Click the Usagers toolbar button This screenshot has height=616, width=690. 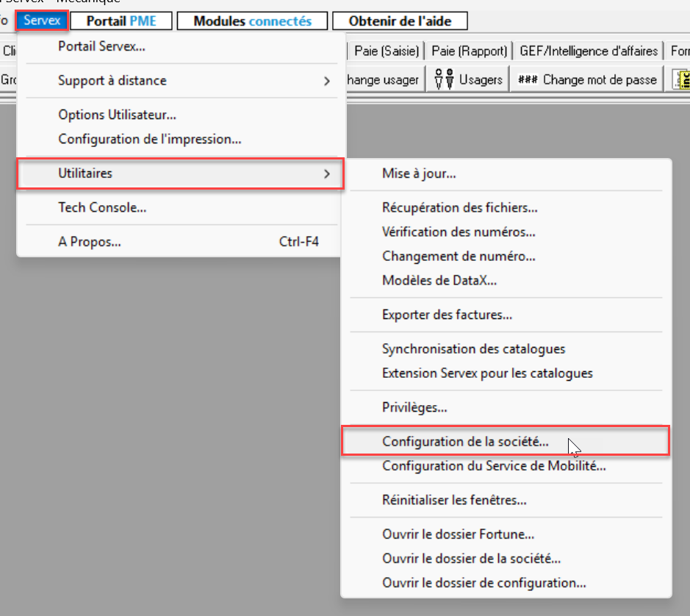(469, 79)
